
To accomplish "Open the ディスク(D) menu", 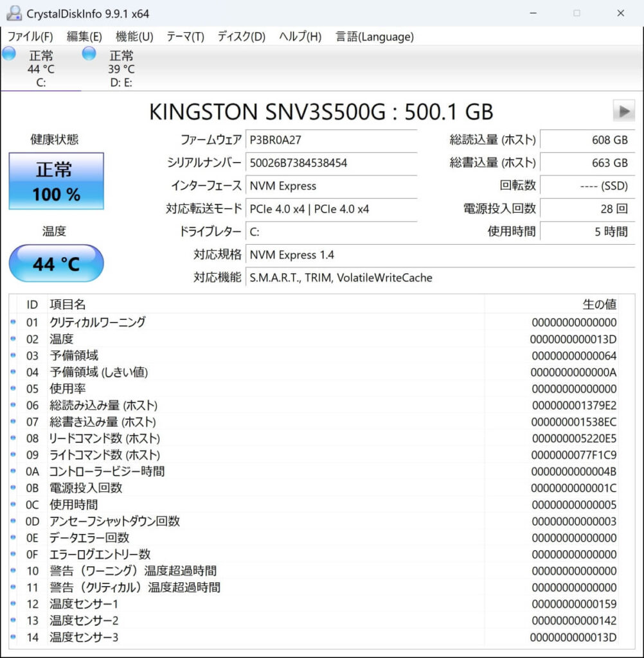I will (x=242, y=37).
